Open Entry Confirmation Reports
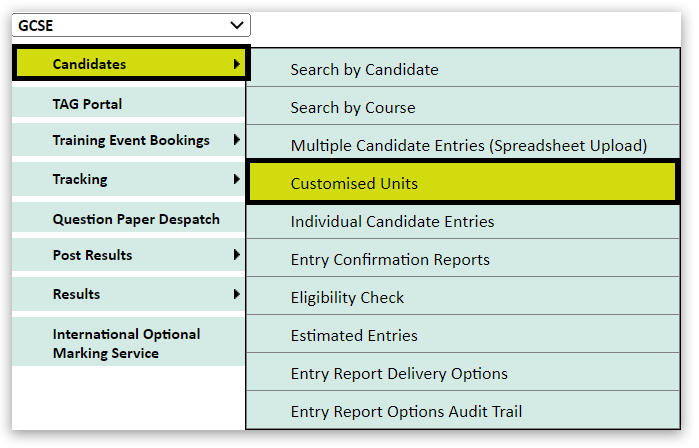 click(390, 260)
